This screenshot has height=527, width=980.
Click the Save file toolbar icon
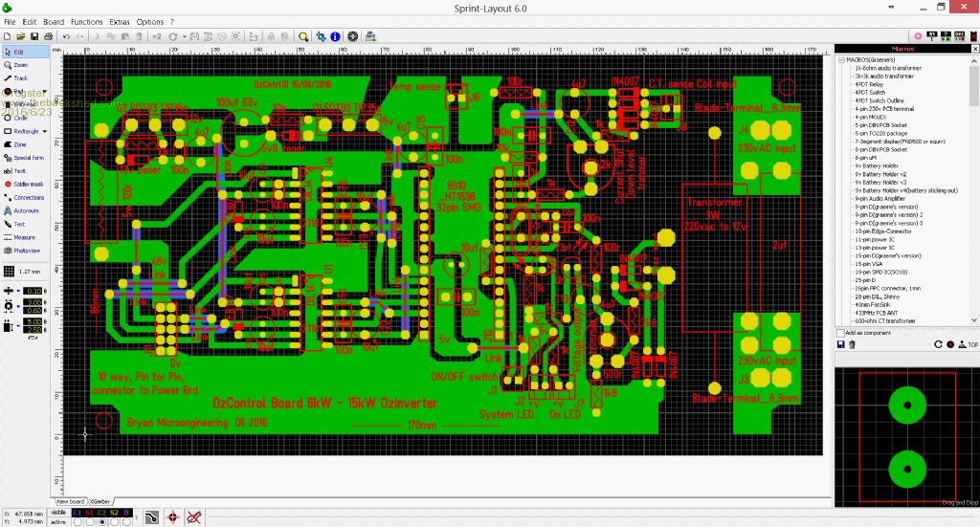[x=34, y=36]
